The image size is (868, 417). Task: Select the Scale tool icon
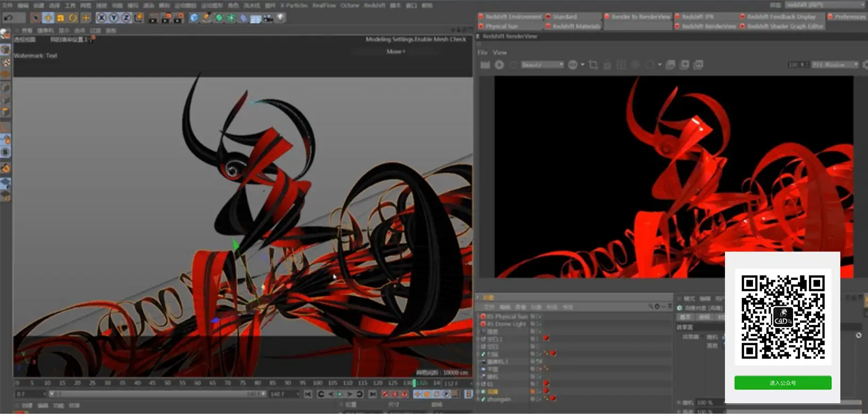point(60,18)
